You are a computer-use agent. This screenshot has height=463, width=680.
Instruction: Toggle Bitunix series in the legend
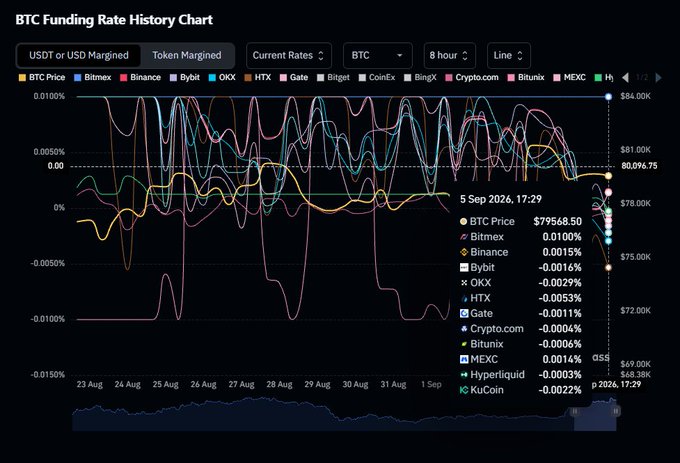526,78
